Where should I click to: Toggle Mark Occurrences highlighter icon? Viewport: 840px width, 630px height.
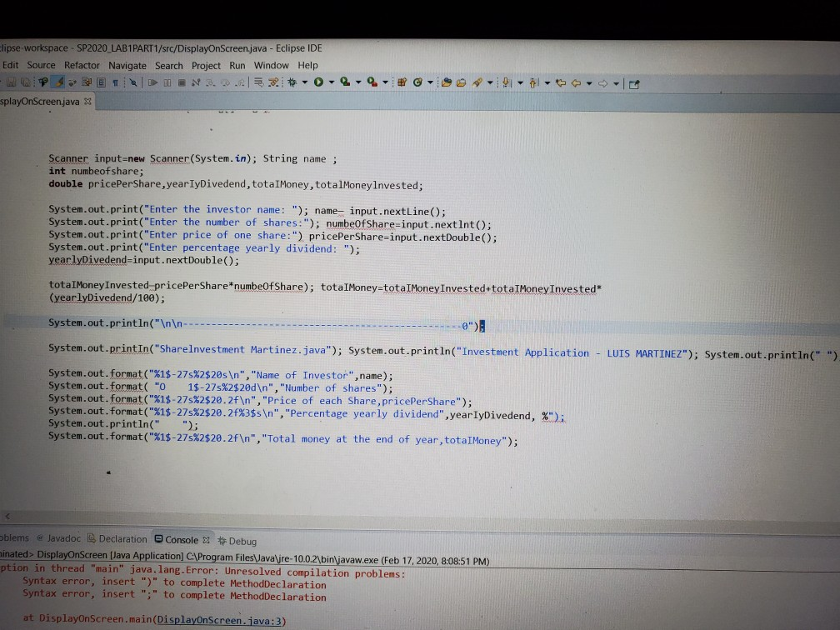[57, 82]
